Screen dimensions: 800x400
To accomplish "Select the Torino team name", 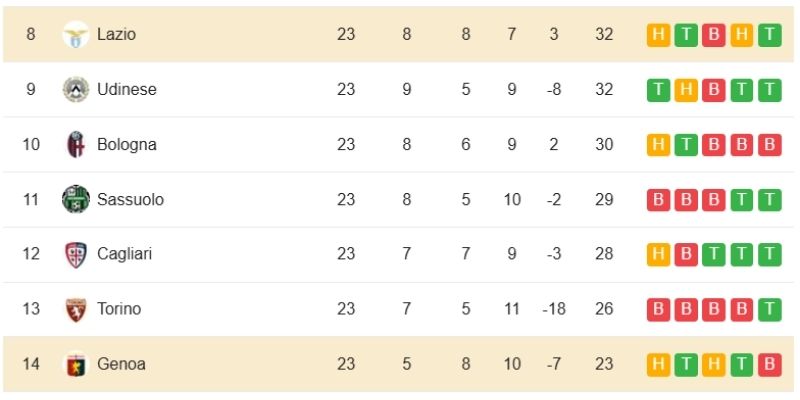I will (119, 309).
